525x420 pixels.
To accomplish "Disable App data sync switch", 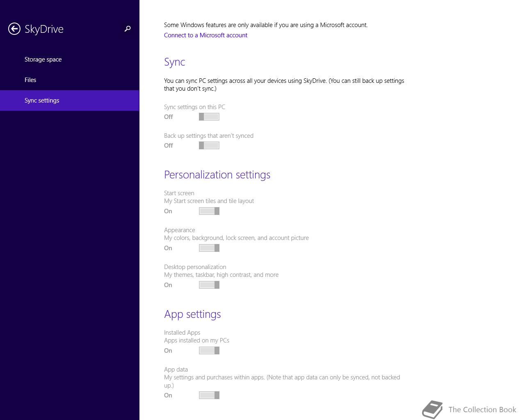I will click(x=209, y=395).
